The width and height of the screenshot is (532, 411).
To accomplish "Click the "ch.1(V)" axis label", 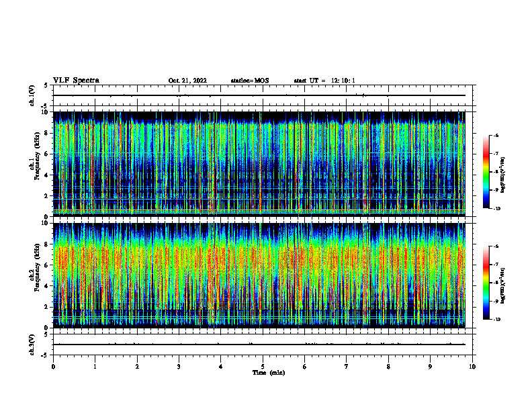I will point(32,95).
